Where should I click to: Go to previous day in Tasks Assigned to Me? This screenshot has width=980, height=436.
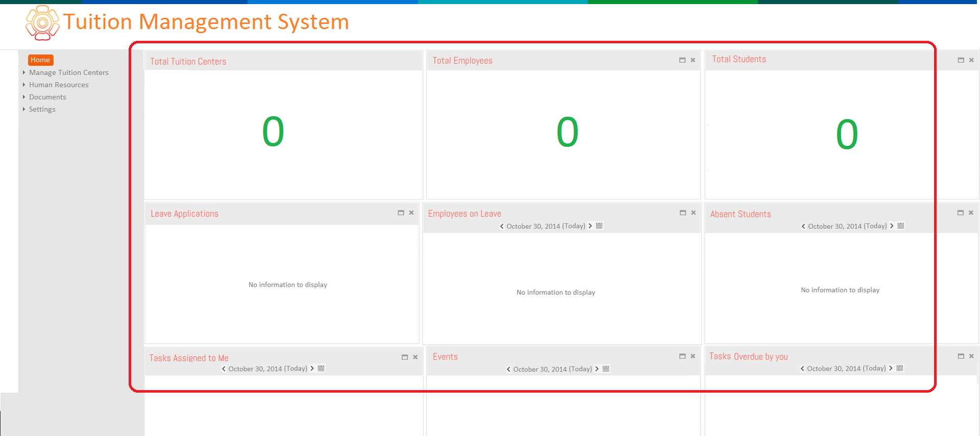(224, 369)
